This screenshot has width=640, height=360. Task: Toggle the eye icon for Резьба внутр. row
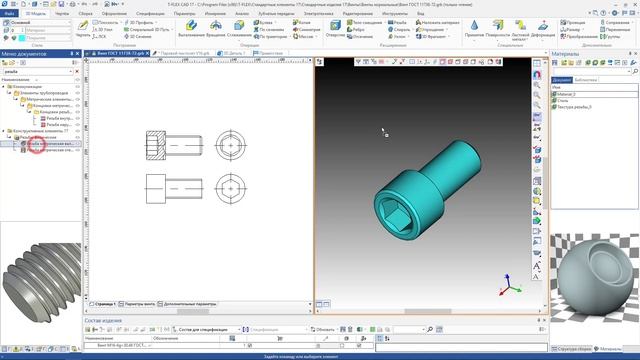pos(78,118)
